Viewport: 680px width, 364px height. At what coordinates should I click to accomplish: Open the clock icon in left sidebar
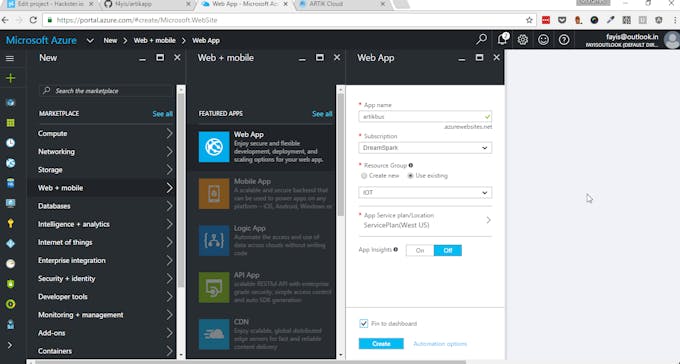coord(10,143)
